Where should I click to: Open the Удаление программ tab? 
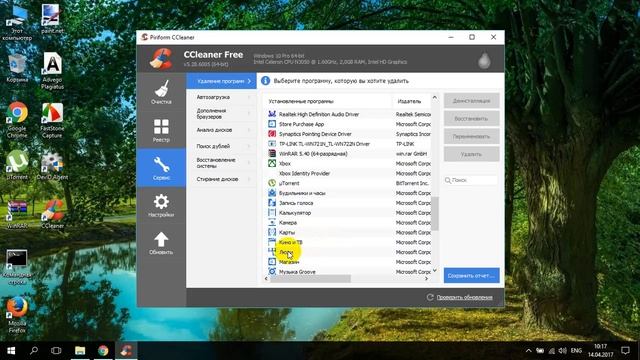(222, 81)
